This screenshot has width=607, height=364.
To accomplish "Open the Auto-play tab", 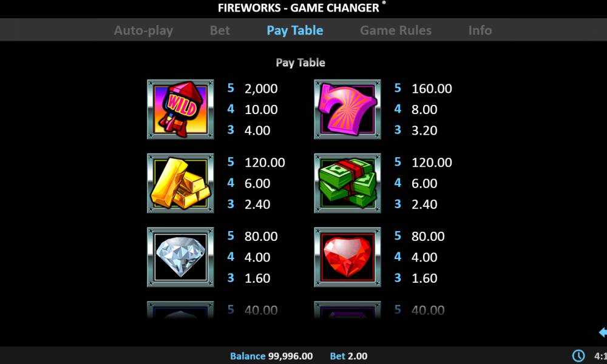I will pos(143,30).
